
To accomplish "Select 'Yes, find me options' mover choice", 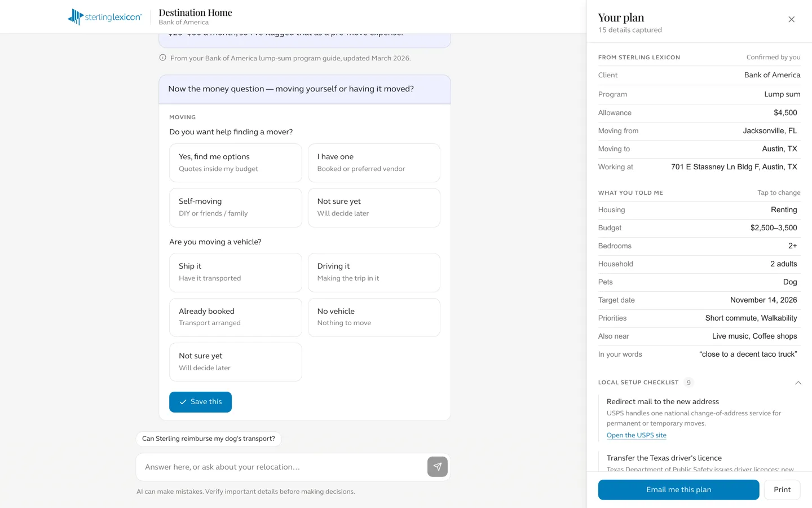I will point(236,163).
